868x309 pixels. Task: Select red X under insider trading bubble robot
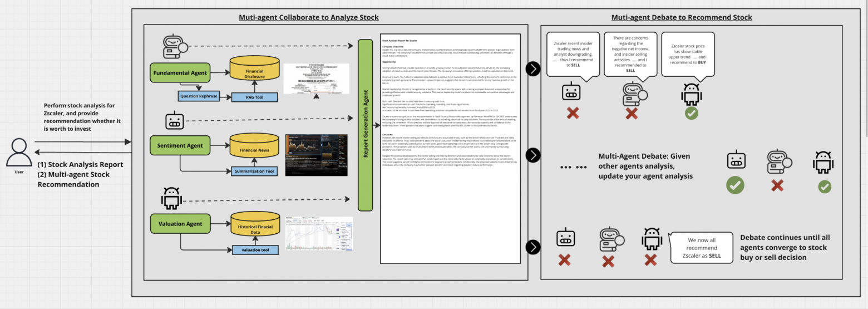coord(573,113)
